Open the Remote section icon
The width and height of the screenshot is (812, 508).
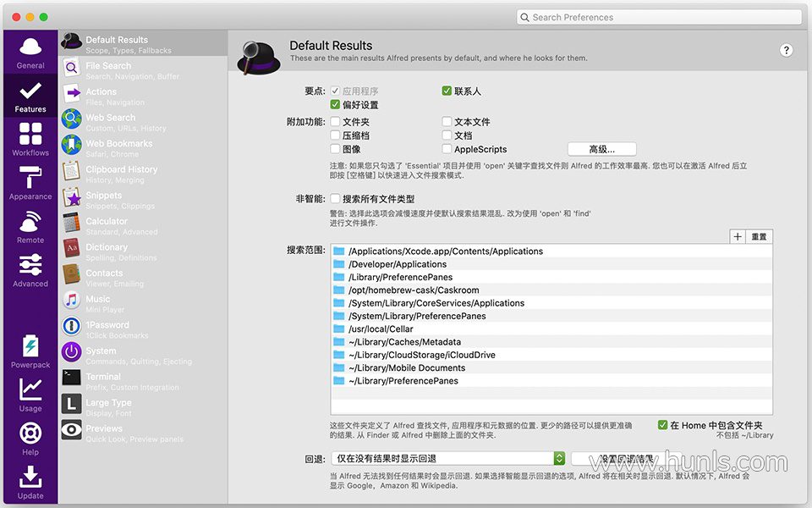pyautogui.click(x=30, y=224)
